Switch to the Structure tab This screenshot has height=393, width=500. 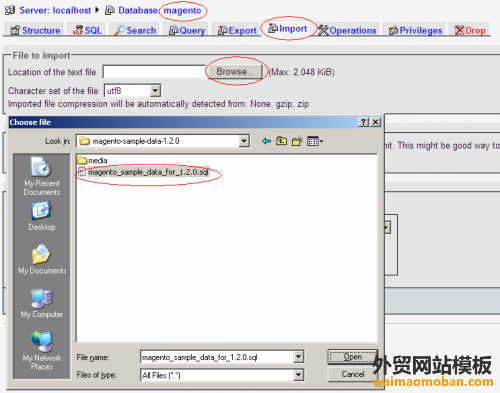coord(35,30)
